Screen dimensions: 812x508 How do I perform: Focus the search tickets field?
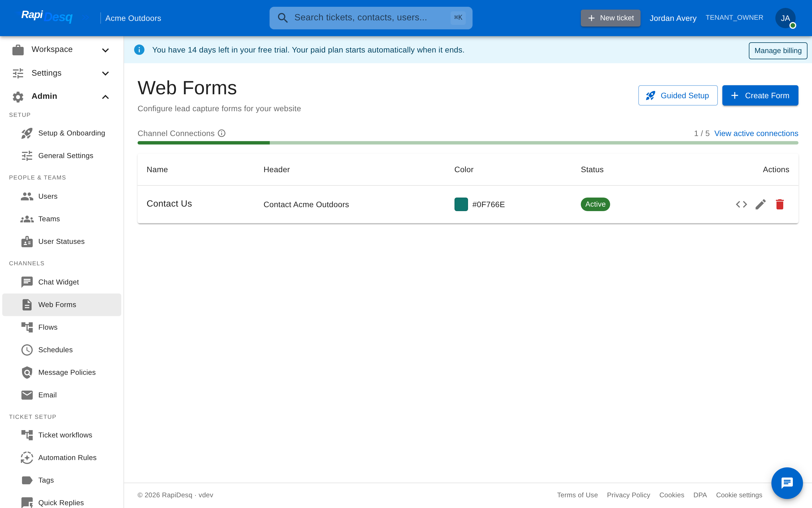[371, 18]
